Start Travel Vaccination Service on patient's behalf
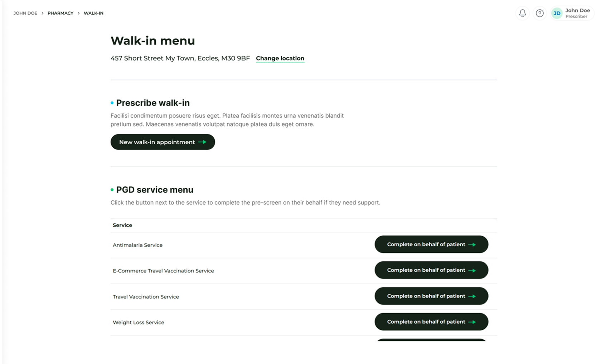Viewport: 606px width, 364px height. [x=431, y=296]
